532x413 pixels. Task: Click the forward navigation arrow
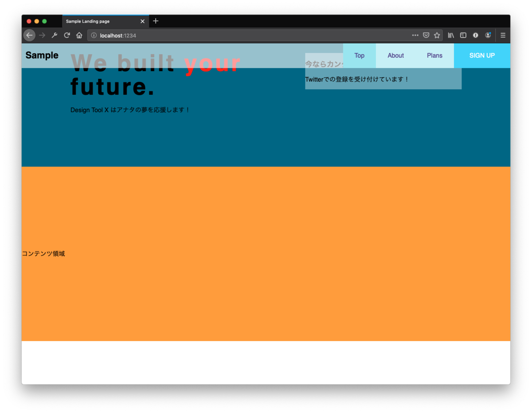pyautogui.click(x=42, y=35)
